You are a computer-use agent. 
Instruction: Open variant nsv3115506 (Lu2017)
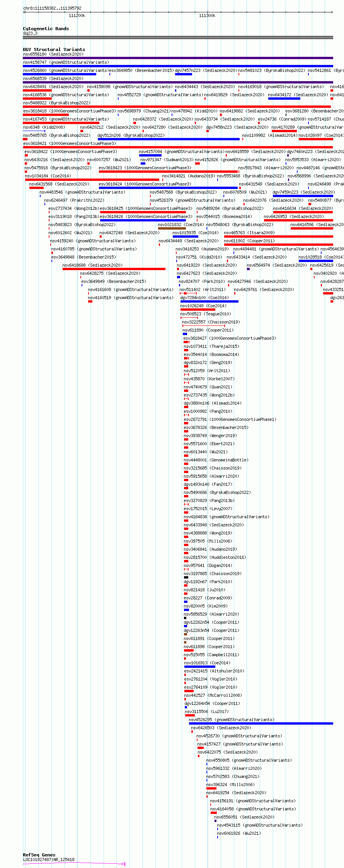coord(207,711)
